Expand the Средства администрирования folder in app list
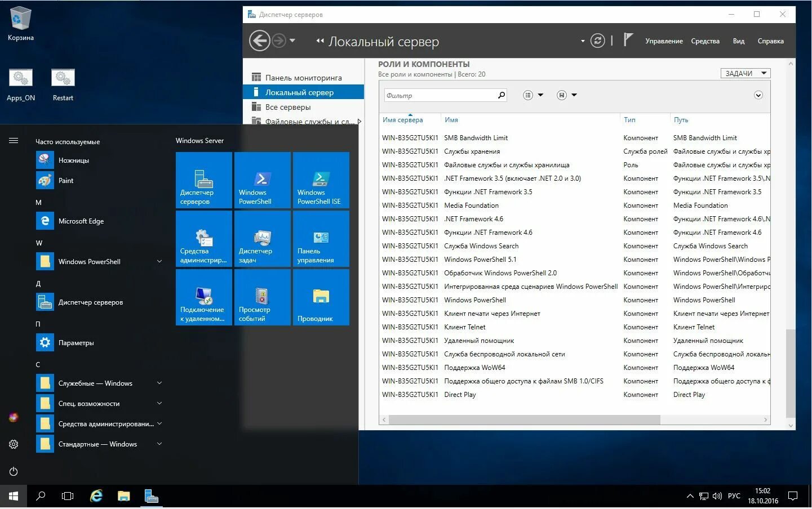The height and width of the screenshot is (509, 812). click(159, 423)
